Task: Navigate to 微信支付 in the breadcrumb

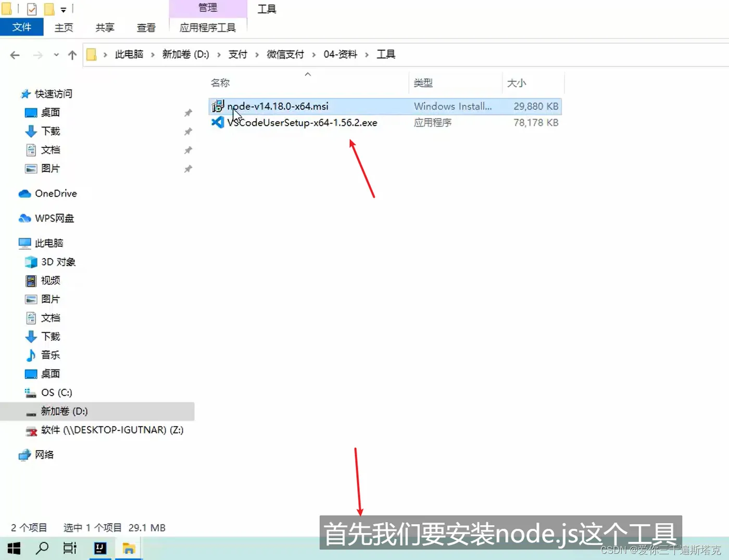Action: click(x=285, y=54)
